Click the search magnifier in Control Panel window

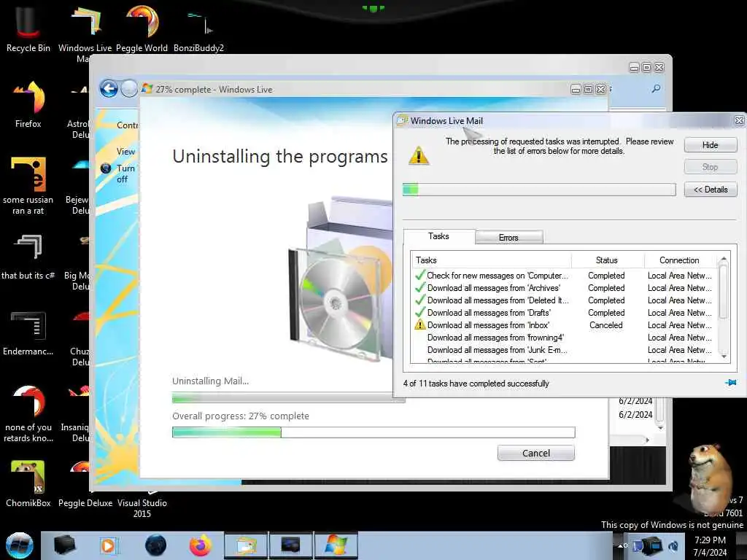point(656,88)
